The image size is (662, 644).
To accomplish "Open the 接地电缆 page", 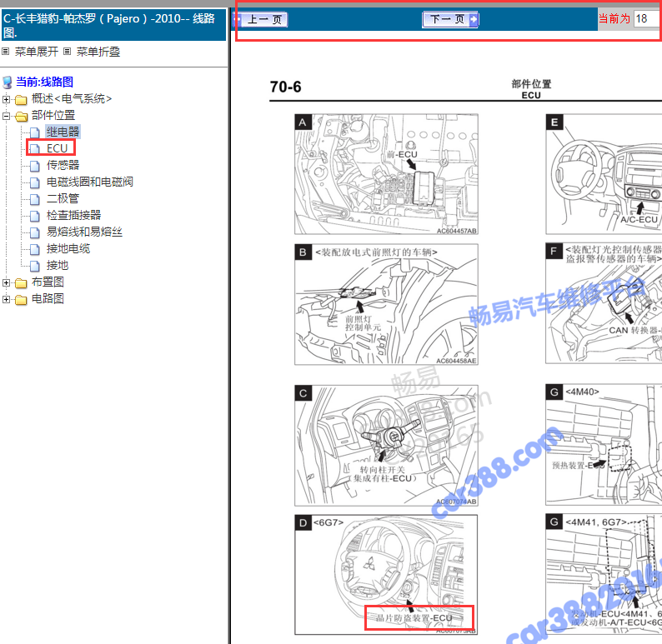I will 68,248.
